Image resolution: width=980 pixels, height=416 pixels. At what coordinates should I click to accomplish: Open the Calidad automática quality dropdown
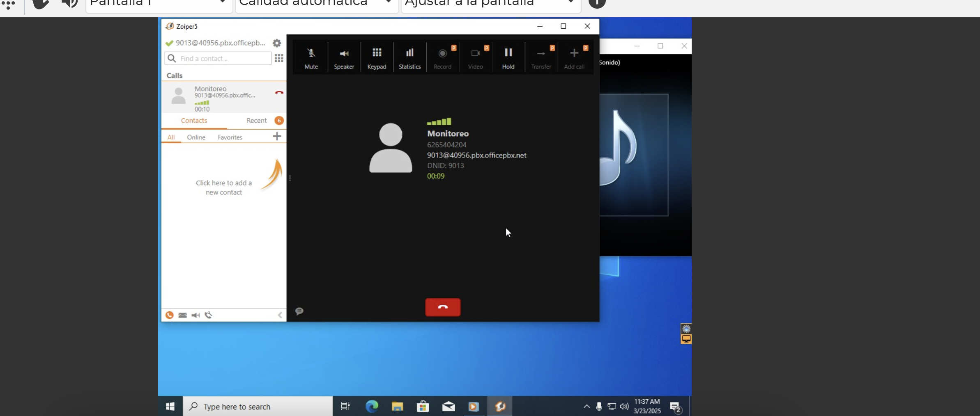(x=317, y=4)
